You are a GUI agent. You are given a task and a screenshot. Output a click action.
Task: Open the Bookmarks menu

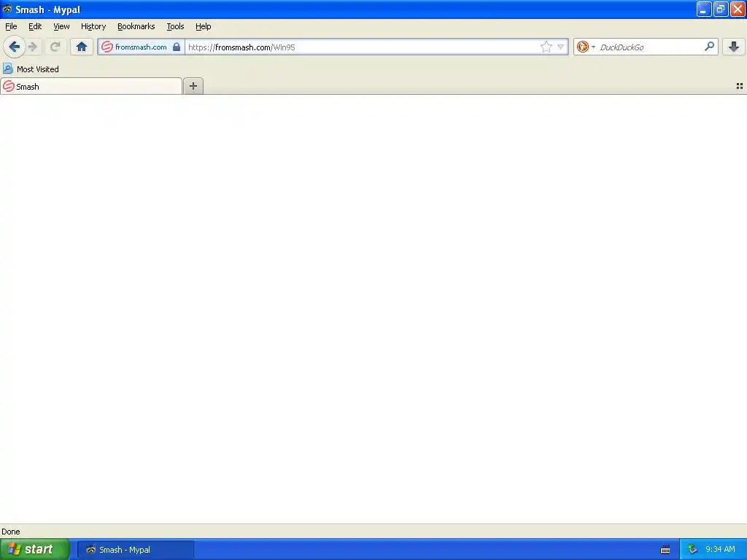click(x=136, y=26)
